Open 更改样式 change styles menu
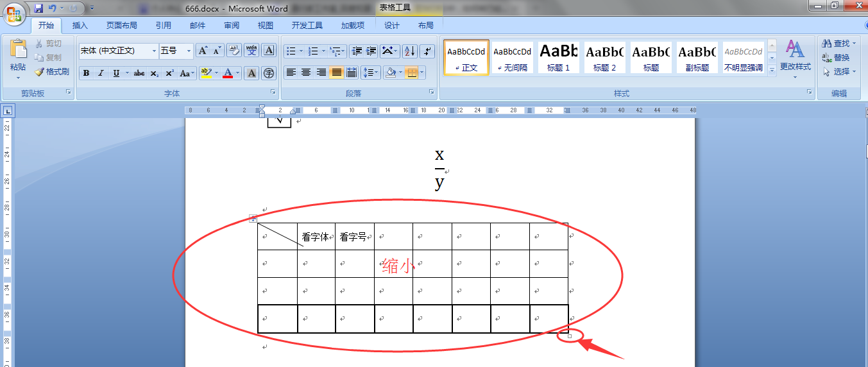868x367 pixels. pos(795,60)
